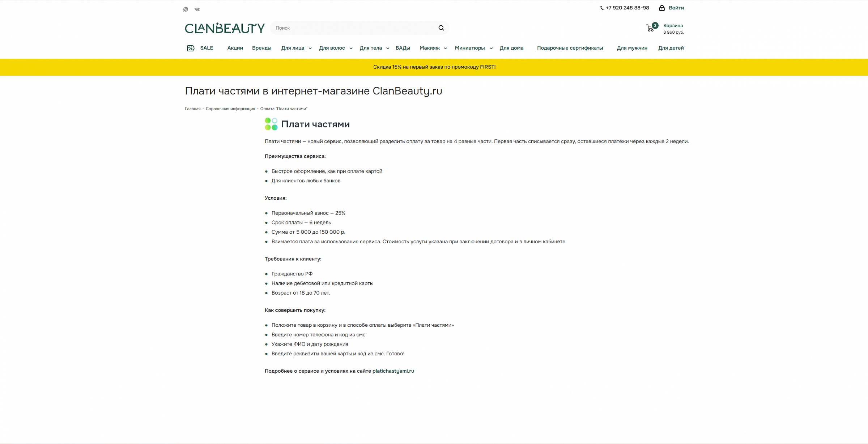Open the Бренды menu item

click(x=261, y=48)
